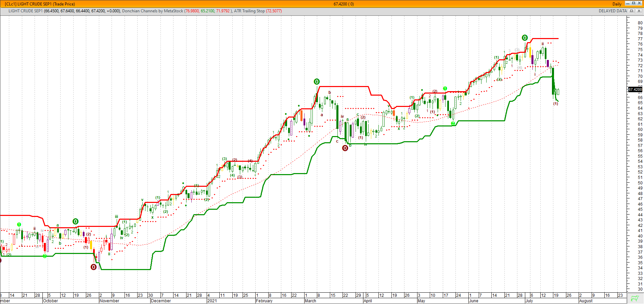Viewport: 644px width, 304px height.
Task: Open the Daily periodicity selector
Action: 617,4
